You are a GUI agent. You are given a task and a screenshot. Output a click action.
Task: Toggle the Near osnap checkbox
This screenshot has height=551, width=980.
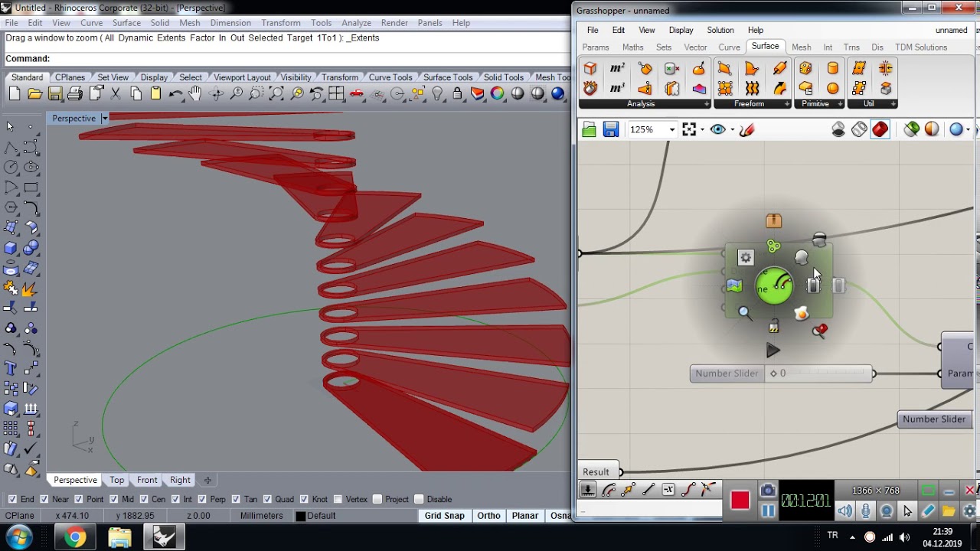pyautogui.click(x=44, y=499)
